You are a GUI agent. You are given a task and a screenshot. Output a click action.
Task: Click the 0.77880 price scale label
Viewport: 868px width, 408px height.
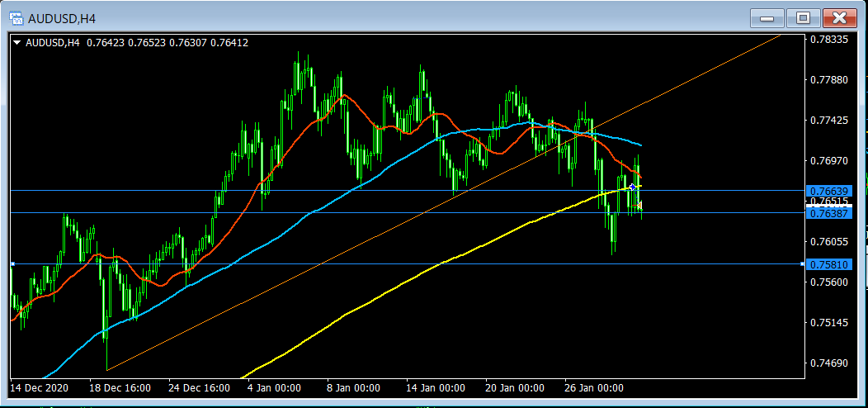tap(828, 80)
